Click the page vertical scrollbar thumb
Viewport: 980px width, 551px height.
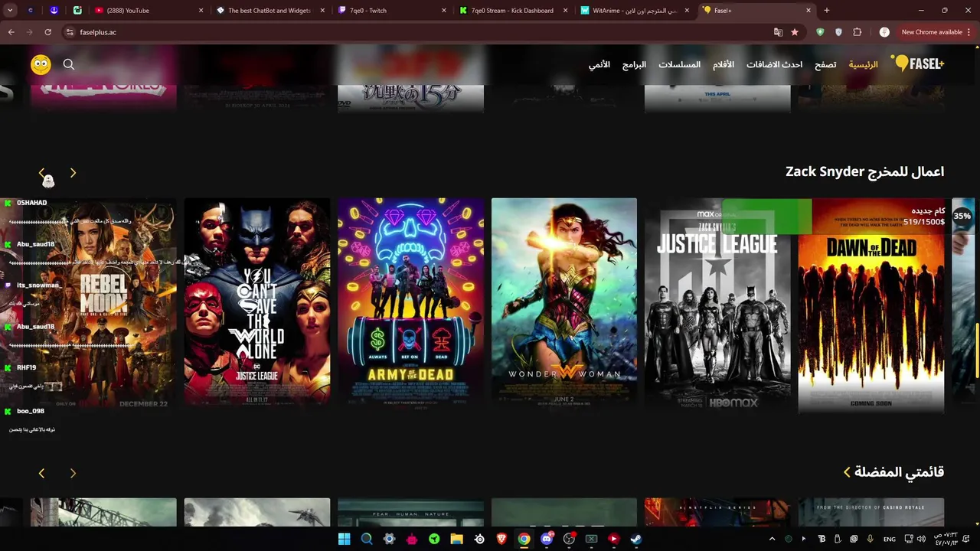[977, 350]
